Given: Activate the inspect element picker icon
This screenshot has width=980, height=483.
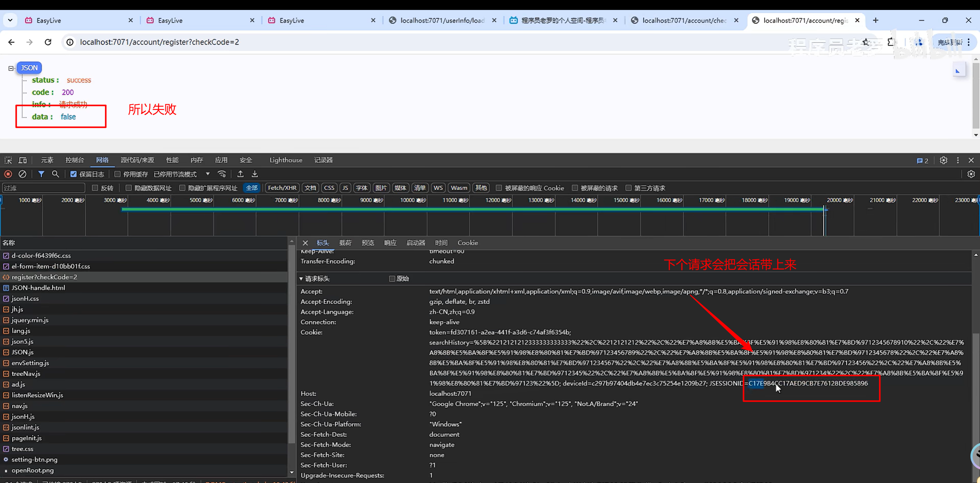Looking at the screenshot, I should pos(8,160).
